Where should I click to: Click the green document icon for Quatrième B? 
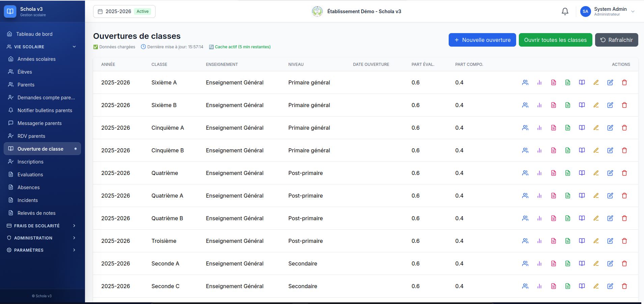568,218
